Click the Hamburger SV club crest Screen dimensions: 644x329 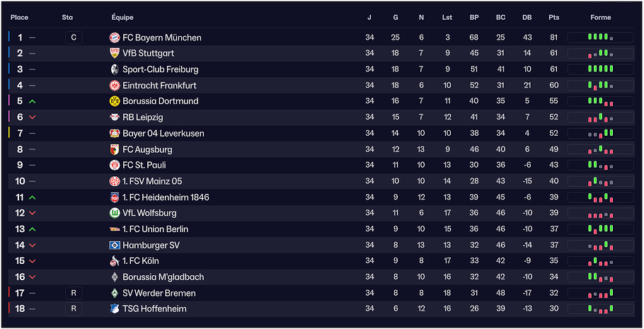(x=115, y=245)
